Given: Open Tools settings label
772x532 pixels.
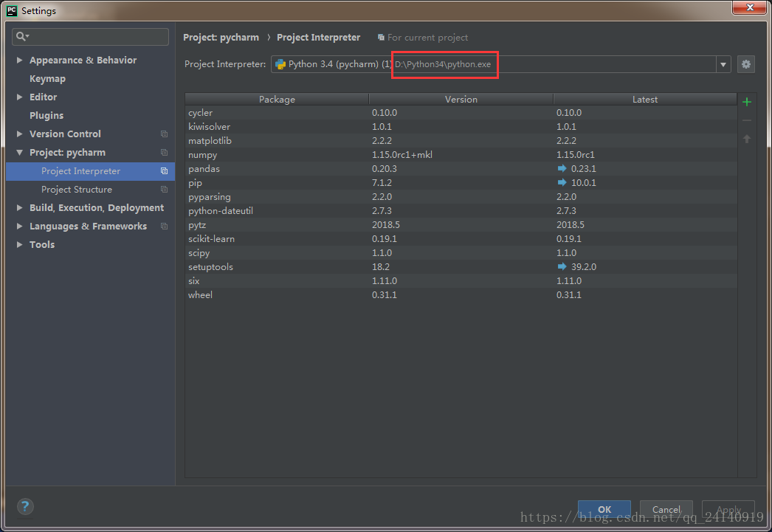Looking at the screenshot, I should [x=42, y=244].
